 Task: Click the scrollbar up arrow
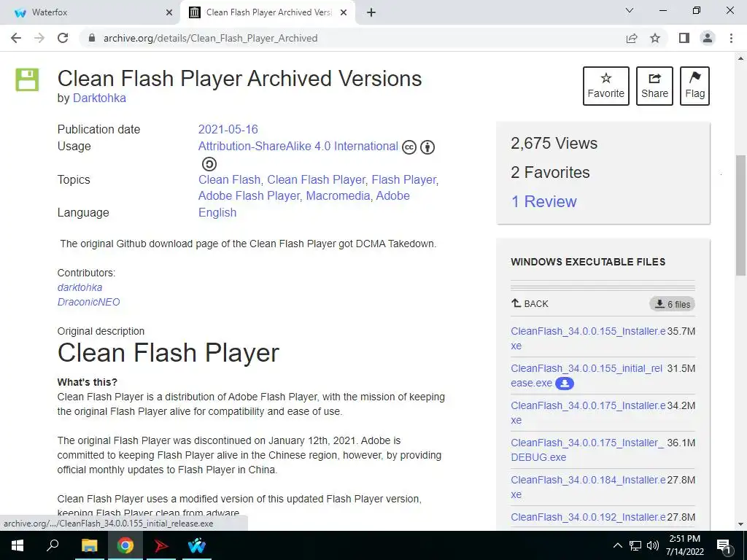pos(740,58)
